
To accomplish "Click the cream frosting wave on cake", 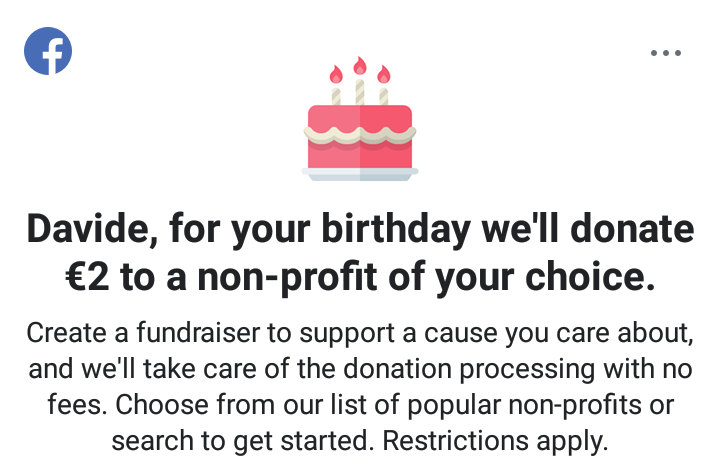I will (x=360, y=135).
